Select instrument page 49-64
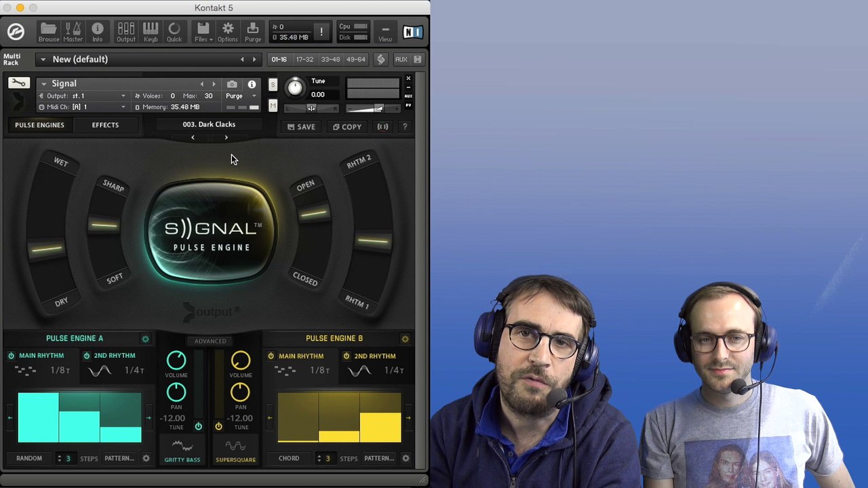 pyautogui.click(x=356, y=60)
